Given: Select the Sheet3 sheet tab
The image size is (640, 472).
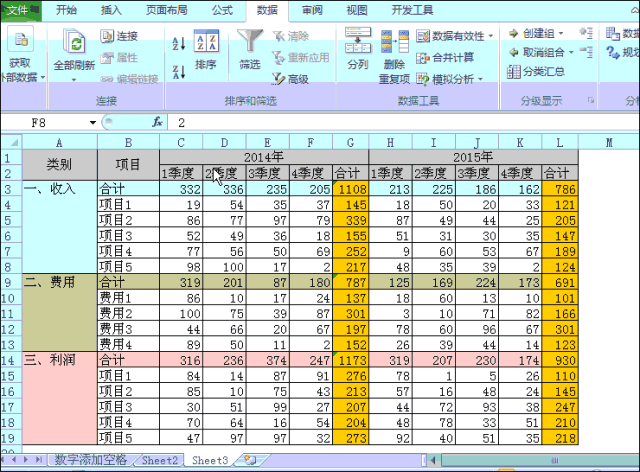Looking at the screenshot, I should click(x=210, y=460).
